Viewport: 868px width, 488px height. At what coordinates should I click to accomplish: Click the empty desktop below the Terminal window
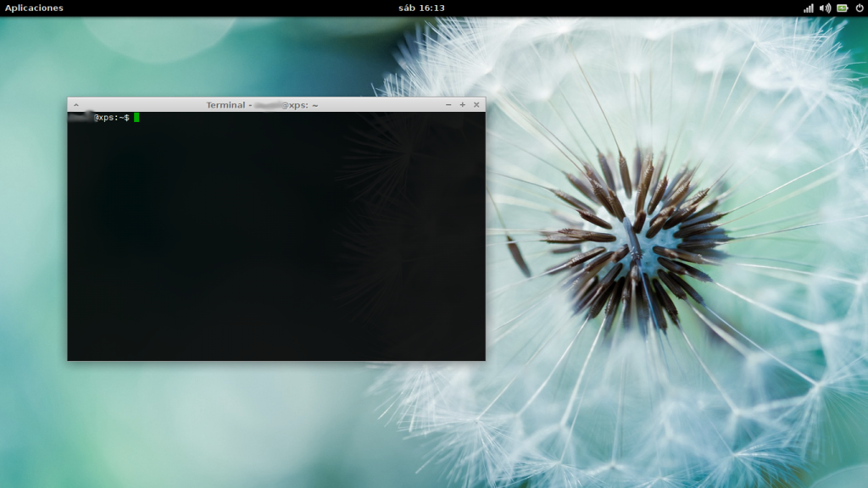click(254, 424)
